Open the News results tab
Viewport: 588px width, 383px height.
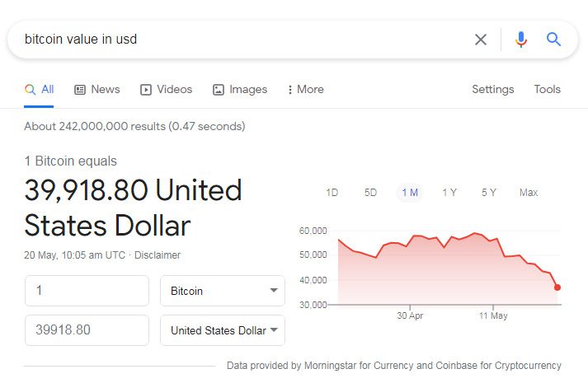click(x=97, y=90)
